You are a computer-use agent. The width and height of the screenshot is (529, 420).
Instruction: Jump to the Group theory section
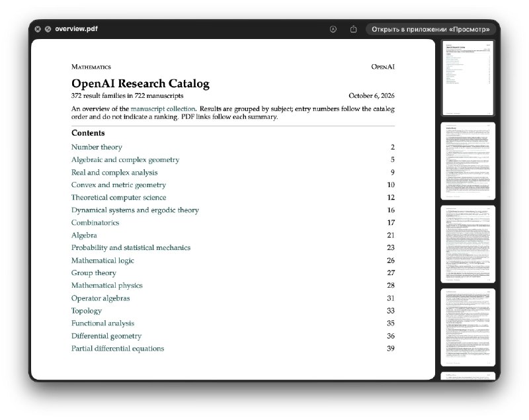click(94, 273)
